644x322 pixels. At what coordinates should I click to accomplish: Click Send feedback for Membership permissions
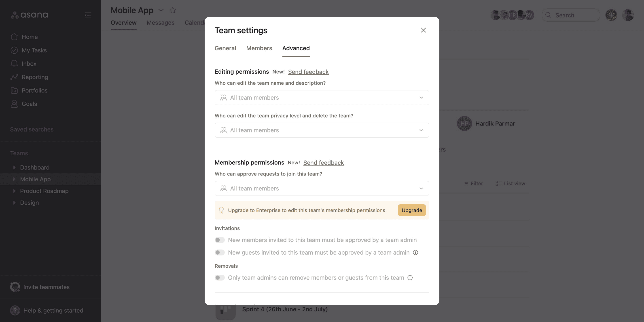tap(324, 163)
